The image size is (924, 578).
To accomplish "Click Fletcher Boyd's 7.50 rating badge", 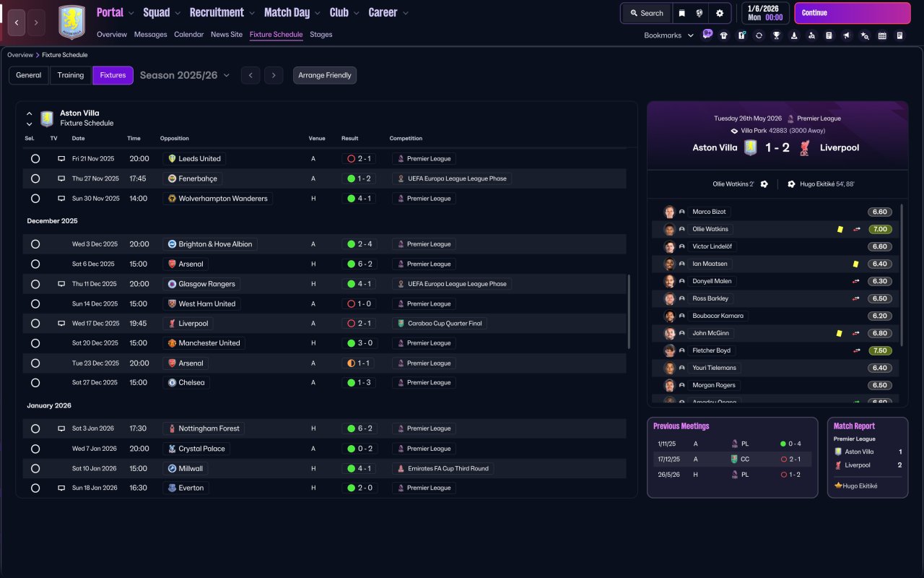I will tap(880, 350).
